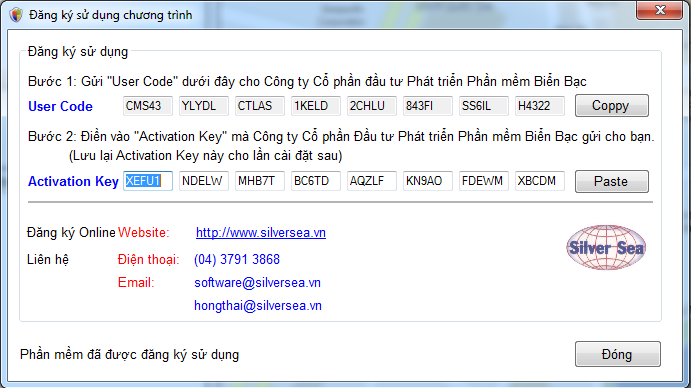Click the Lưu lại Activation Key note

[x=206, y=156]
